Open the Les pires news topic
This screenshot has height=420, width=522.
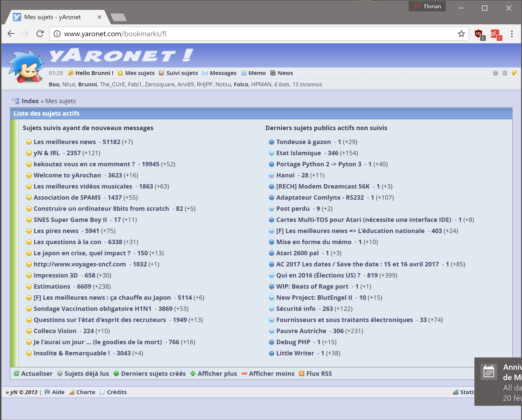[x=56, y=231]
